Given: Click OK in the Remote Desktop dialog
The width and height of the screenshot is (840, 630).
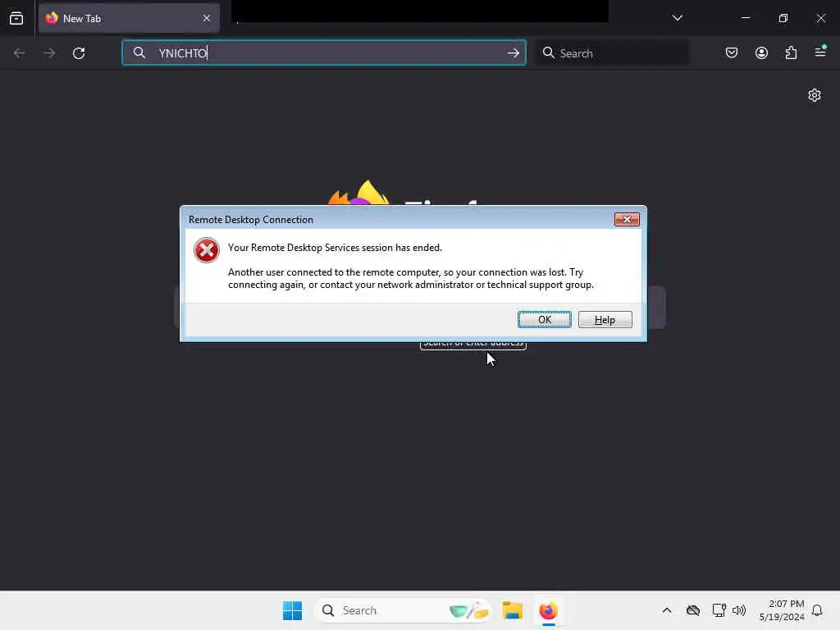Looking at the screenshot, I should (545, 320).
